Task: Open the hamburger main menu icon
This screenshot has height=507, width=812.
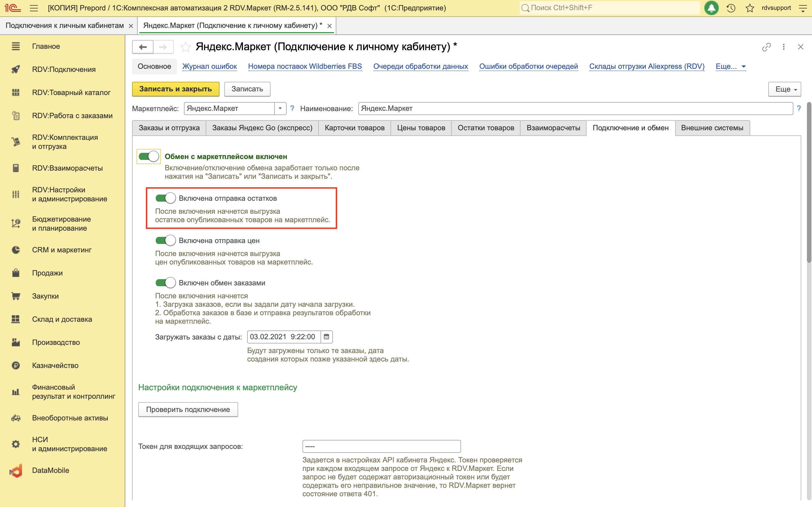Action: pyautogui.click(x=34, y=8)
